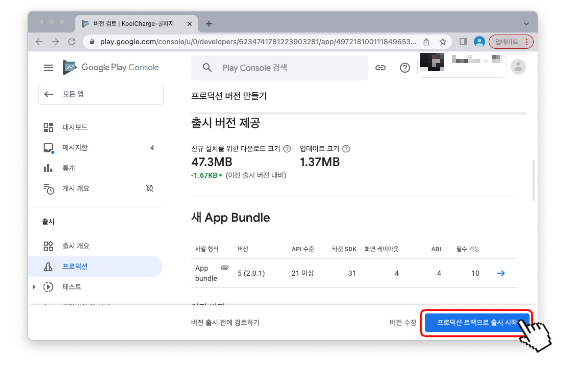568x371 pixels.
Task: Go back to all apps (모든 앱)
Action: pyautogui.click(x=101, y=94)
